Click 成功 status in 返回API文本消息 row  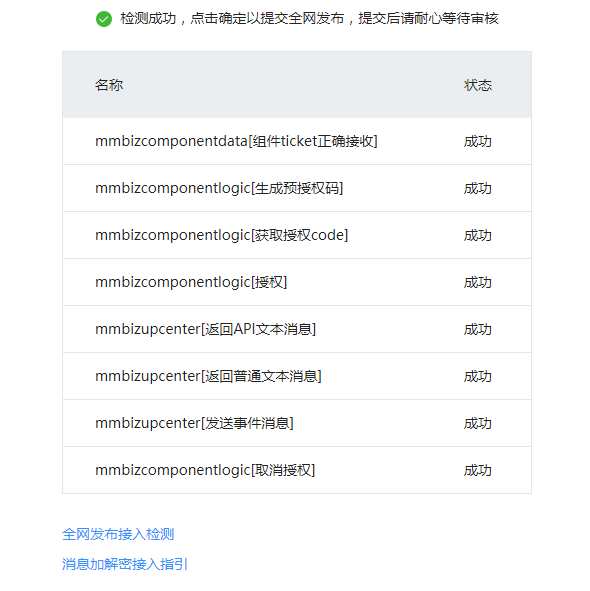478,329
